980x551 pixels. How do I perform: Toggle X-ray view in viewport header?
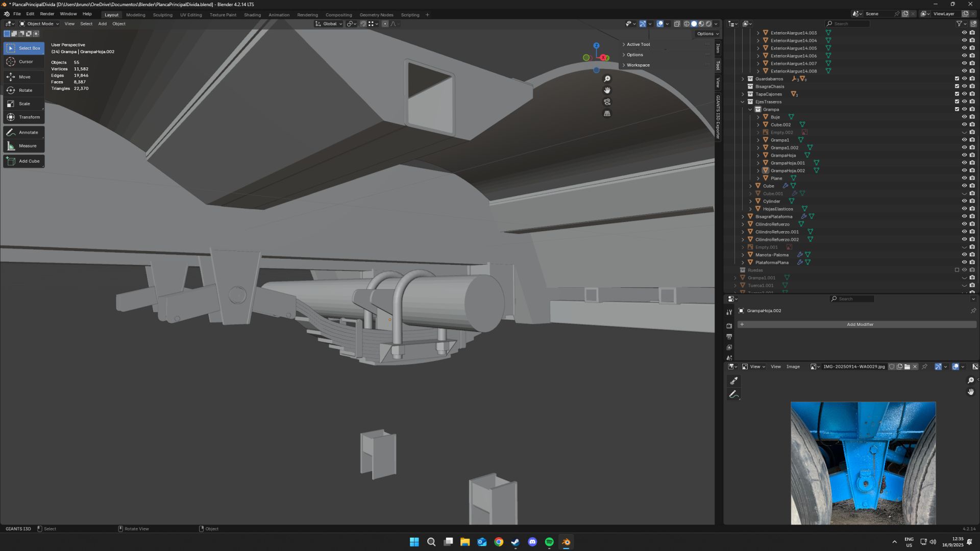(x=677, y=23)
